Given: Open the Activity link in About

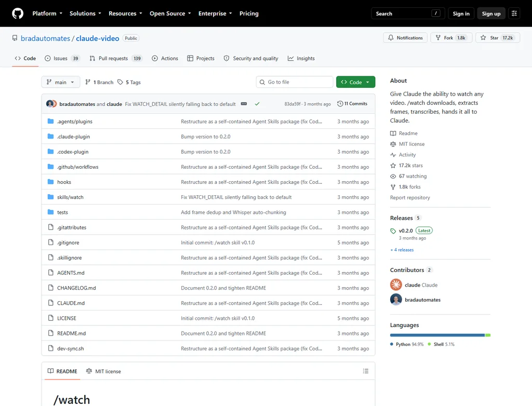Looking at the screenshot, I should tap(403, 155).
